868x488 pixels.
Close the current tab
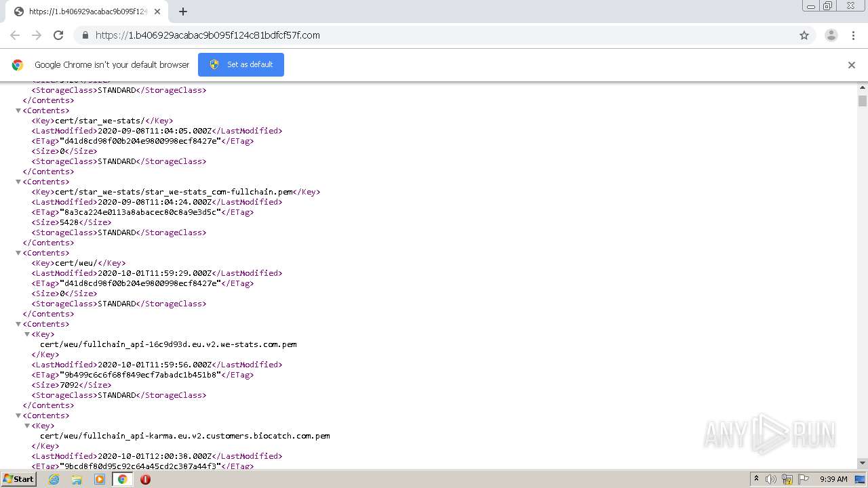(157, 12)
